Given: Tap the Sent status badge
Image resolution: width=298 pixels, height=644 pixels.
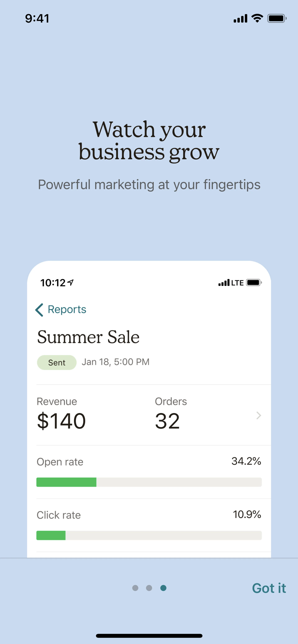Looking at the screenshot, I should tap(57, 362).
